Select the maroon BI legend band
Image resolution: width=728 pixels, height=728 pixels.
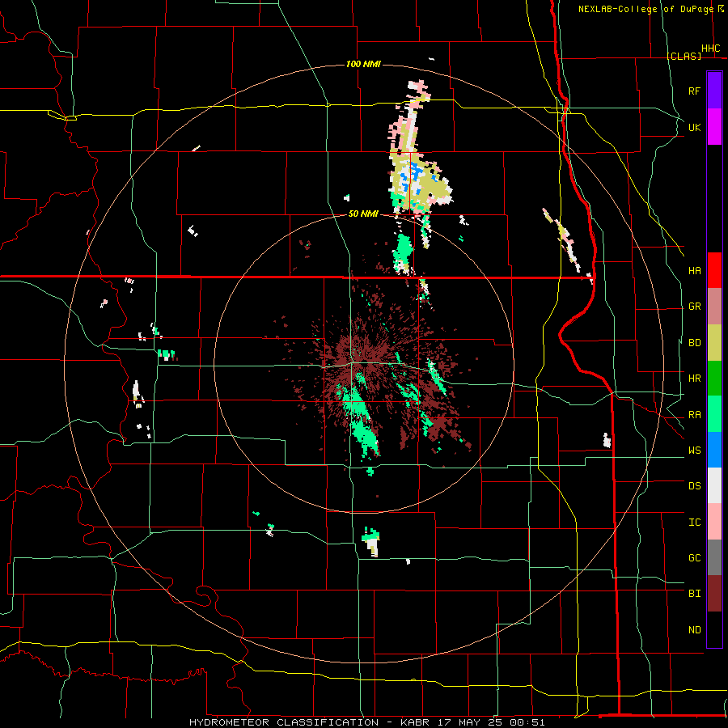click(714, 594)
